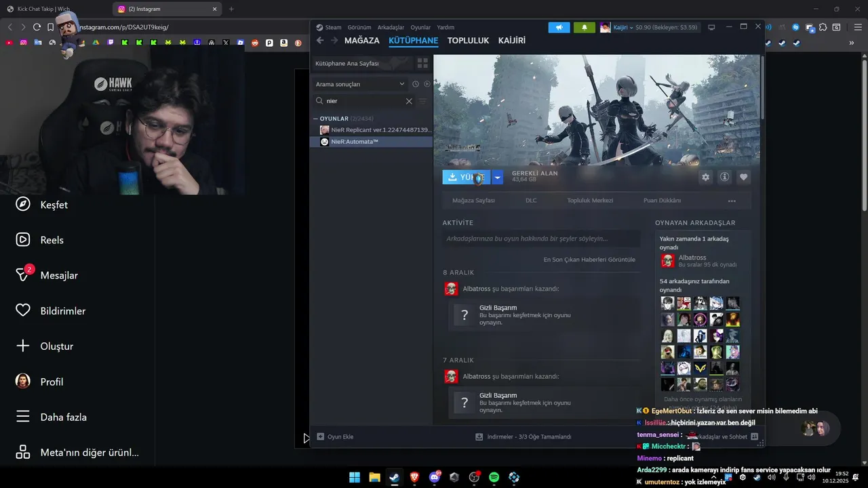The image size is (868, 488).
Task: Open Albatross avatar in 8 Aralık activity
Action: pos(451,289)
